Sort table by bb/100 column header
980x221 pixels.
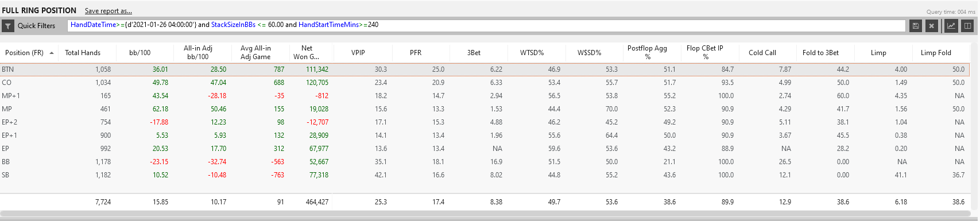coord(140,53)
